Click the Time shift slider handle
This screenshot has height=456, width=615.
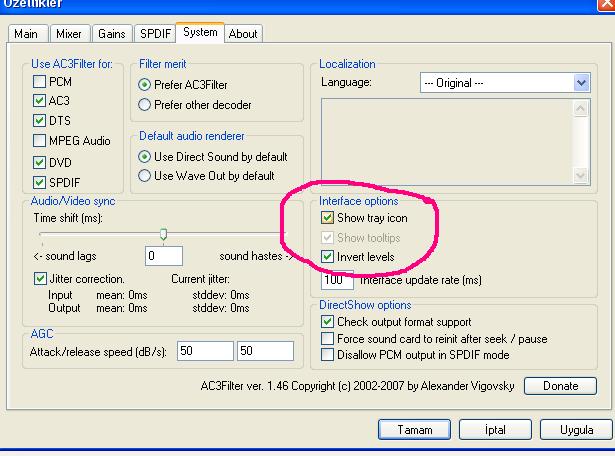click(163, 235)
